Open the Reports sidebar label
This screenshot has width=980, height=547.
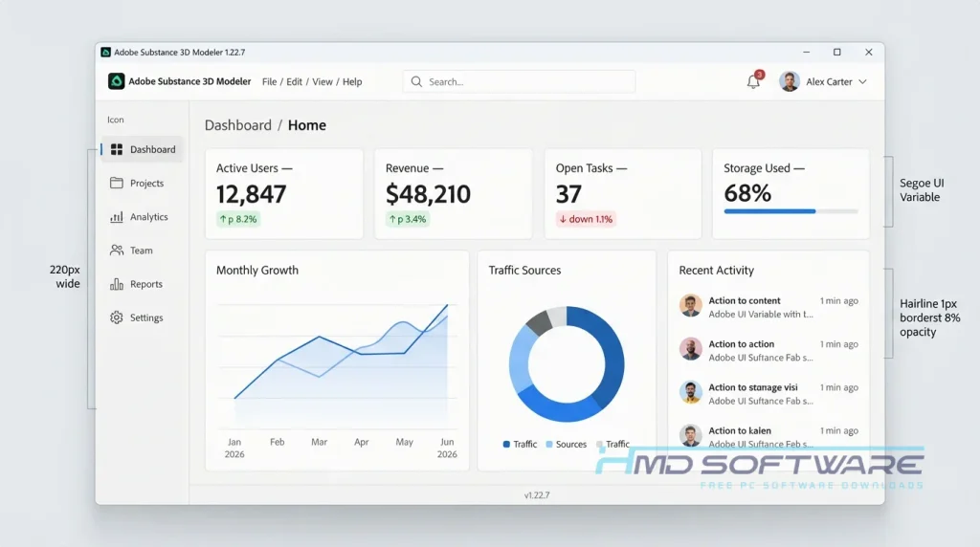point(146,284)
